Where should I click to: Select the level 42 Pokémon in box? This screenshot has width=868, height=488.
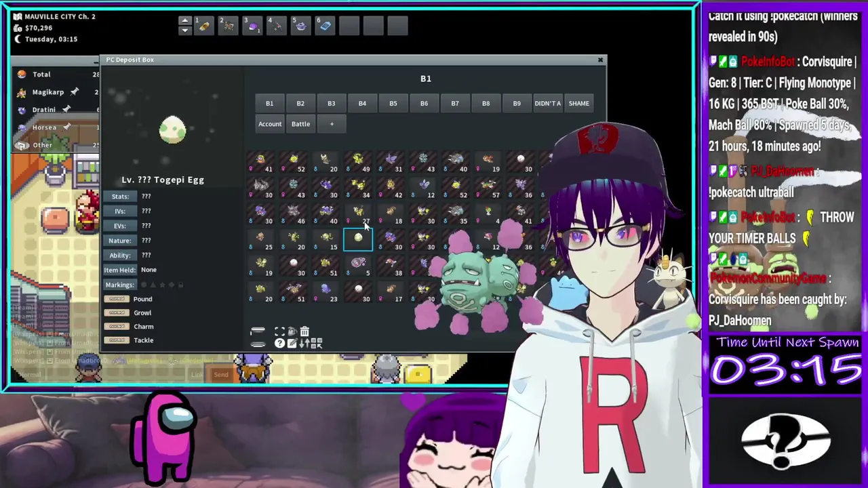click(391, 188)
